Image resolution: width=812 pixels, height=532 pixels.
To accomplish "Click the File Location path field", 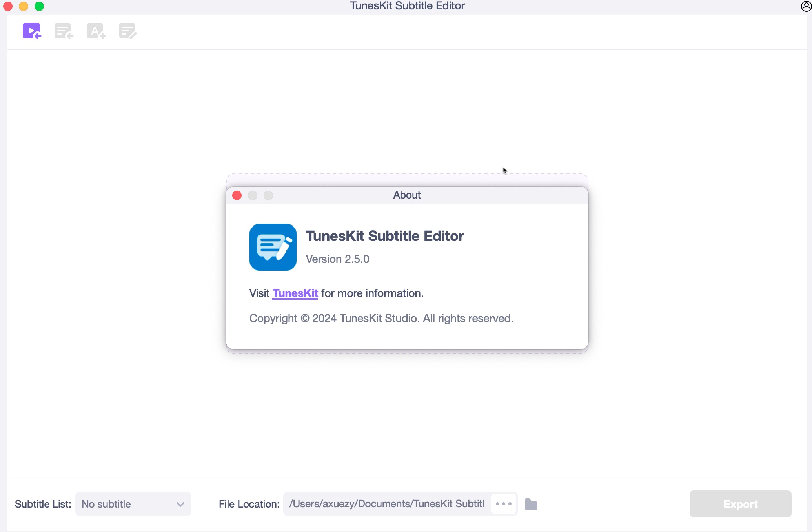I will point(387,504).
